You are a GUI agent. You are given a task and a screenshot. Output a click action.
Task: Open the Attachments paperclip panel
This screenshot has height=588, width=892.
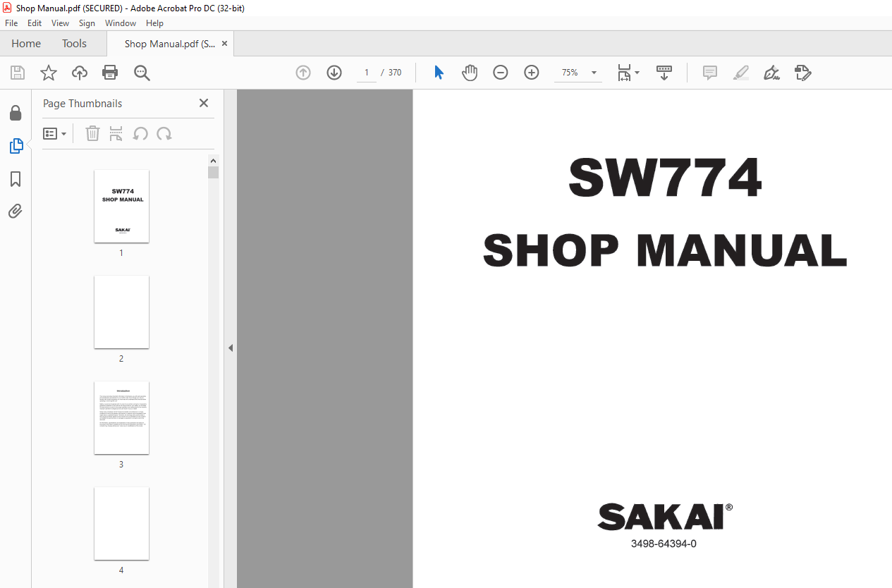pyautogui.click(x=16, y=211)
